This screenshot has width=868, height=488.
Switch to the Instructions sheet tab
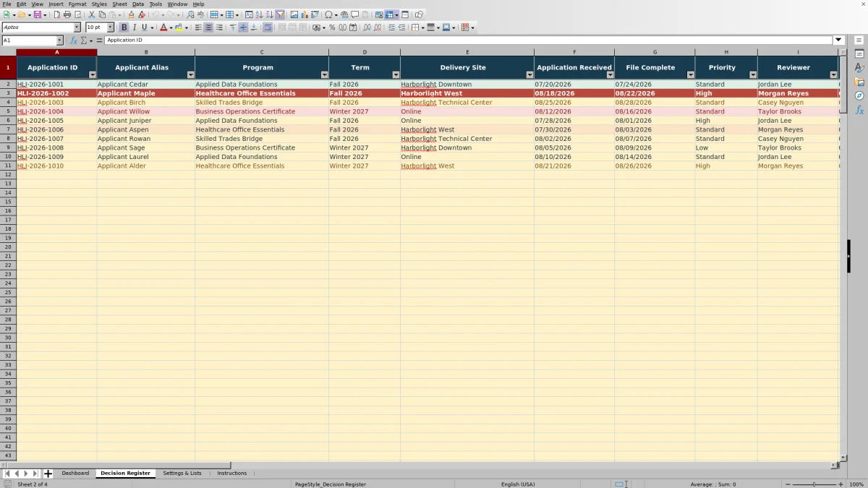point(232,474)
